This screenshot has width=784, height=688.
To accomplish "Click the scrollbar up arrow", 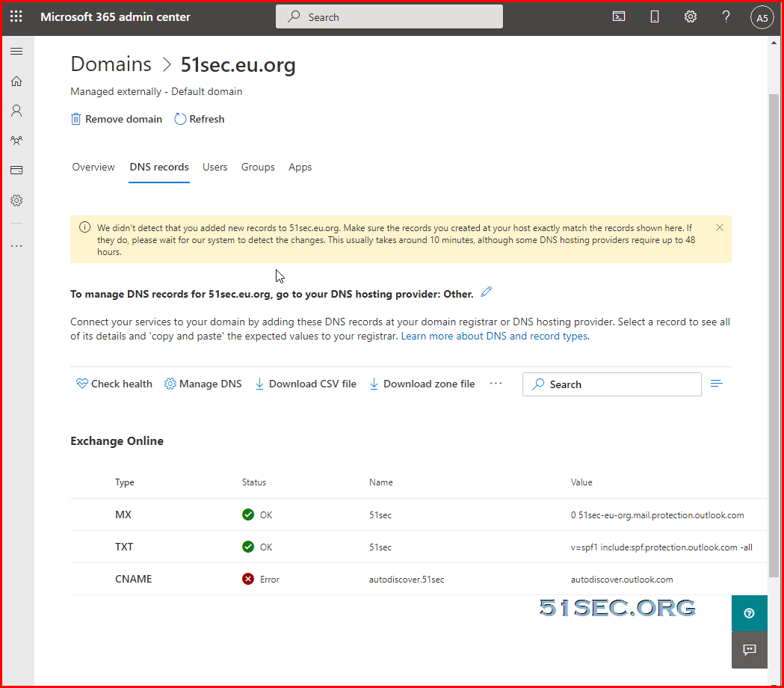I will 774,43.
